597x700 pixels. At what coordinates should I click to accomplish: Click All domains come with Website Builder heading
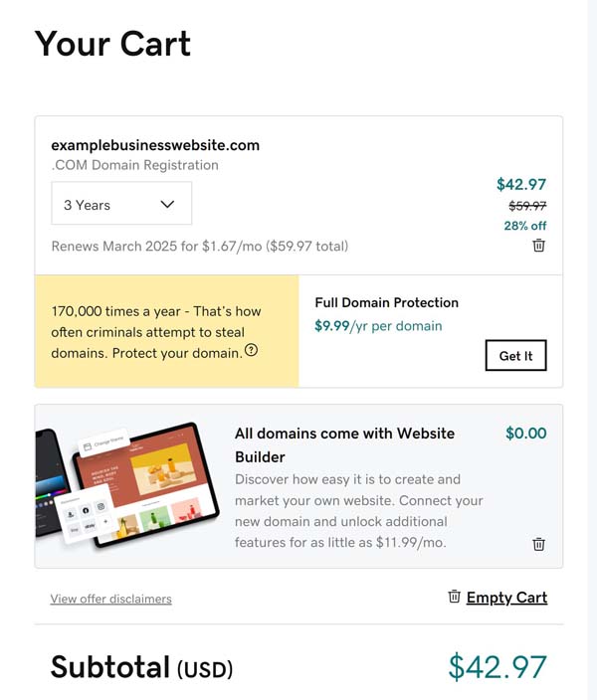tap(344, 445)
